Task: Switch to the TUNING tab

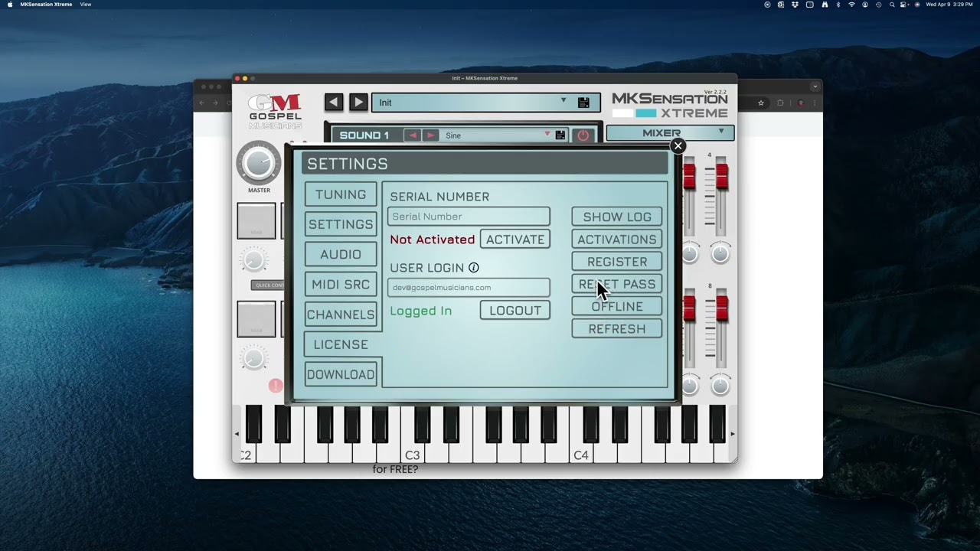Action: 341,194
